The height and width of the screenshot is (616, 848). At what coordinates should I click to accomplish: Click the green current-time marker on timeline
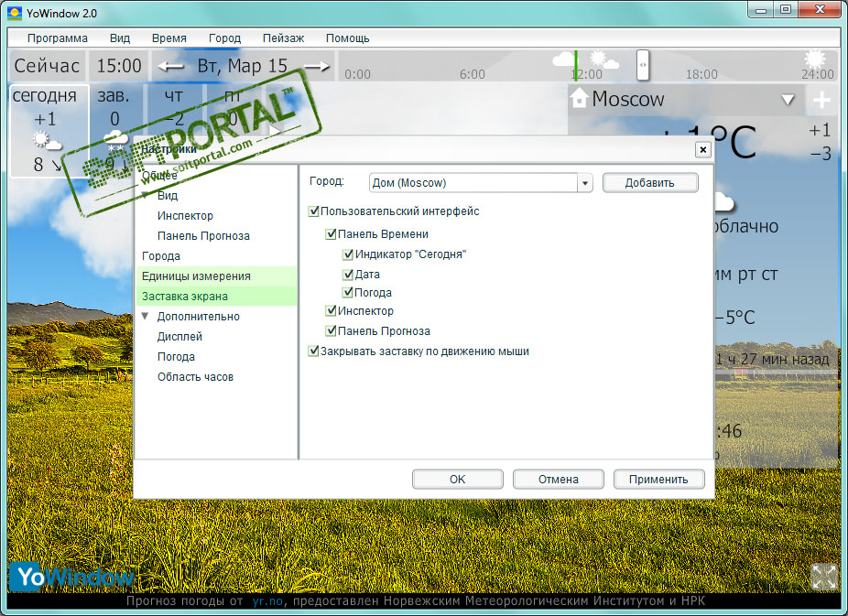(x=576, y=66)
